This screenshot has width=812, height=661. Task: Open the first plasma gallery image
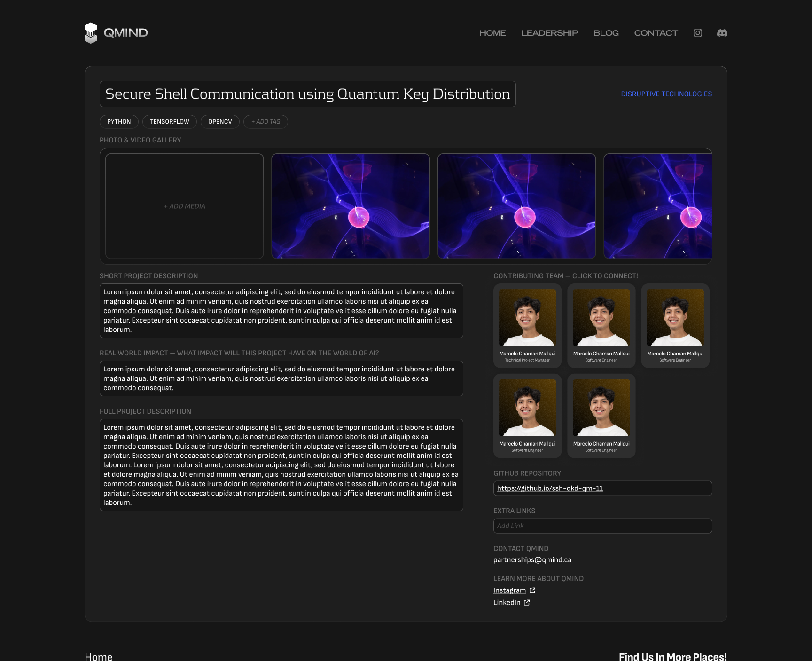coord(351,206)
